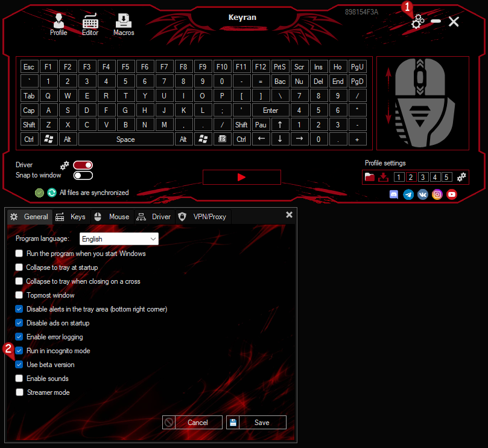The image size is (488, 448).
Task: Uncheck Use beta version
Action: [x=19, y=365]
